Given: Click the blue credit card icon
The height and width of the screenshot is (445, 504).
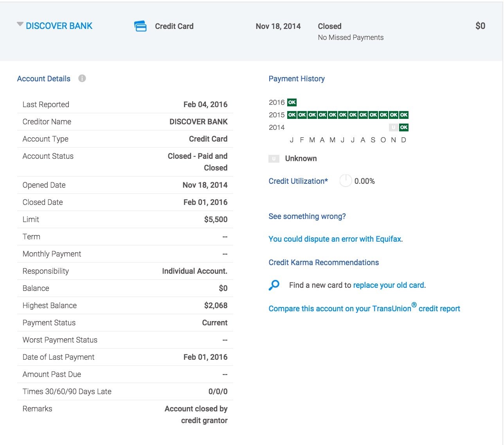Looking at the screenshot, I should point(140,26).
